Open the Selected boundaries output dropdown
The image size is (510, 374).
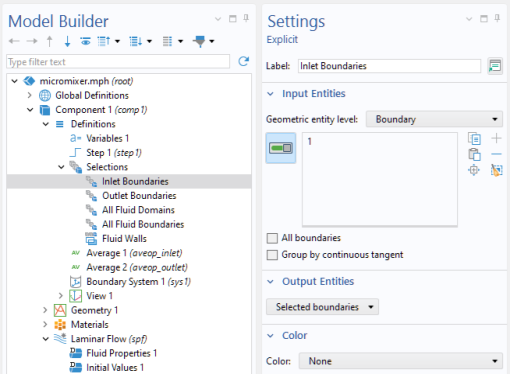322,307
